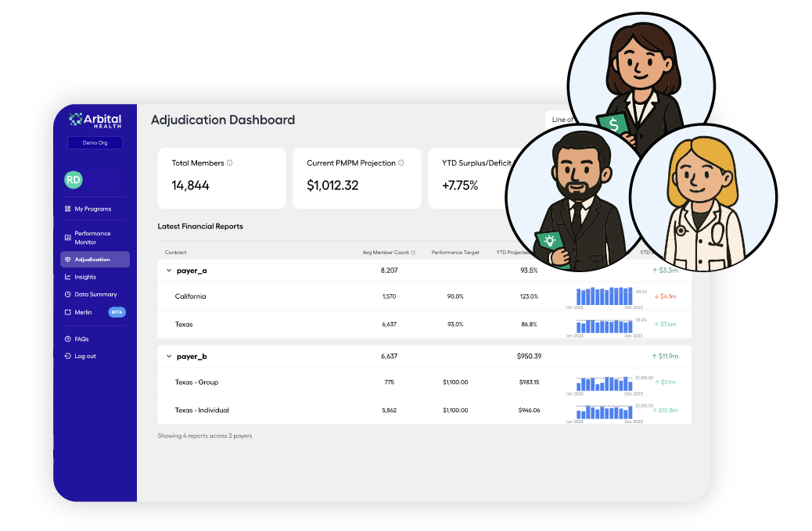The image size is (812, 531).
Task: Click the RD profile avatar
Action: point(73,179)
